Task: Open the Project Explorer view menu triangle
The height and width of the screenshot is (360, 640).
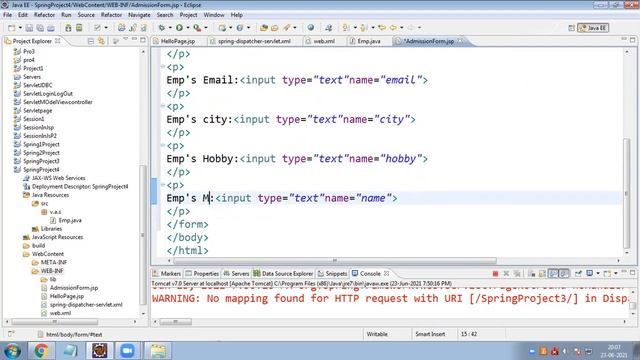Action: pos(125,40)
